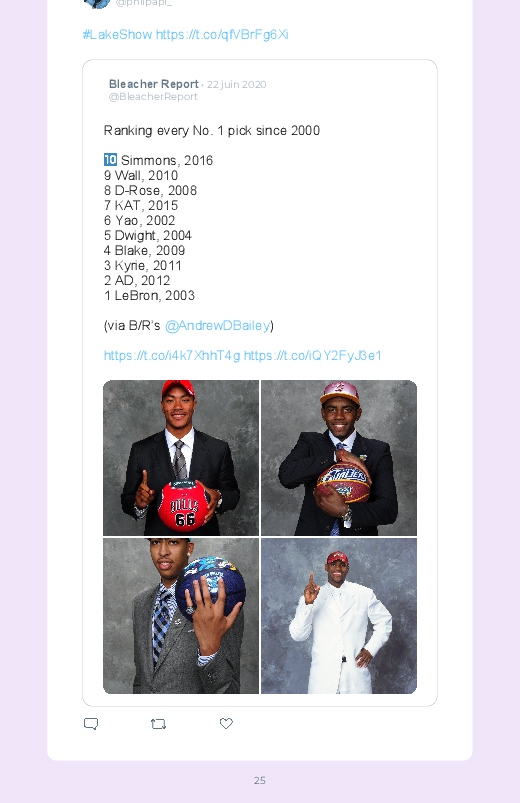Click page number 25 at bottom
The width and height of the screenshot is (520, 803).
click(260, 780)
